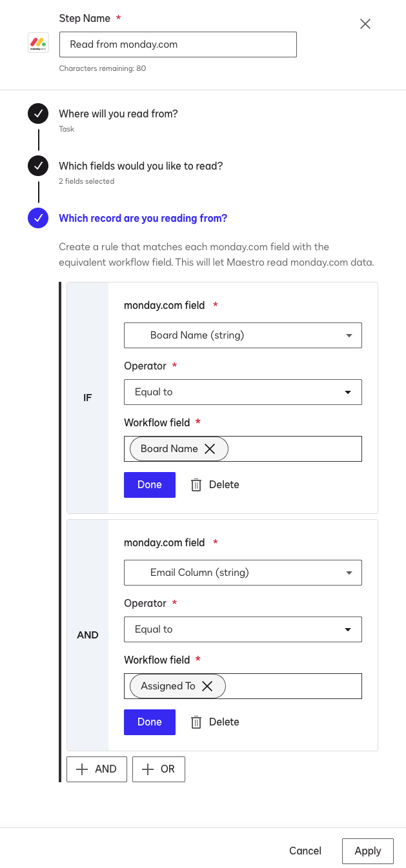
Task: Click plus icon on OR button
Action: pos(148,769)
